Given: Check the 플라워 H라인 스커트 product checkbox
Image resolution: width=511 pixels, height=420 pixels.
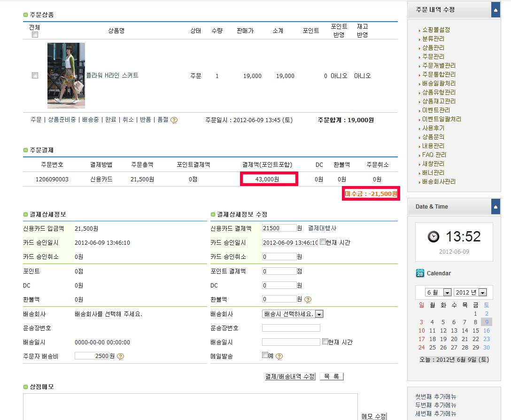Looking at the screenshot, I should (x=35, y=76).
